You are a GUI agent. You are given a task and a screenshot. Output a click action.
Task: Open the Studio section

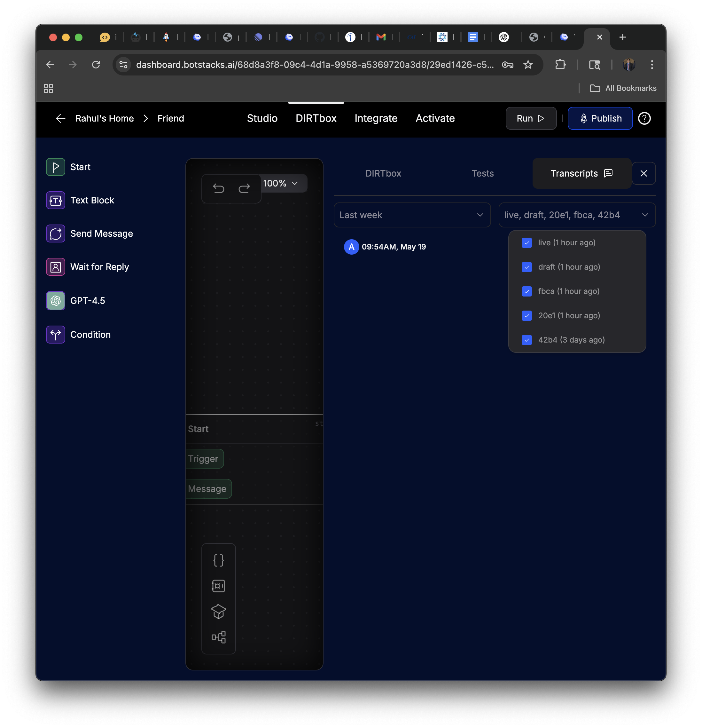coord(262,118)
